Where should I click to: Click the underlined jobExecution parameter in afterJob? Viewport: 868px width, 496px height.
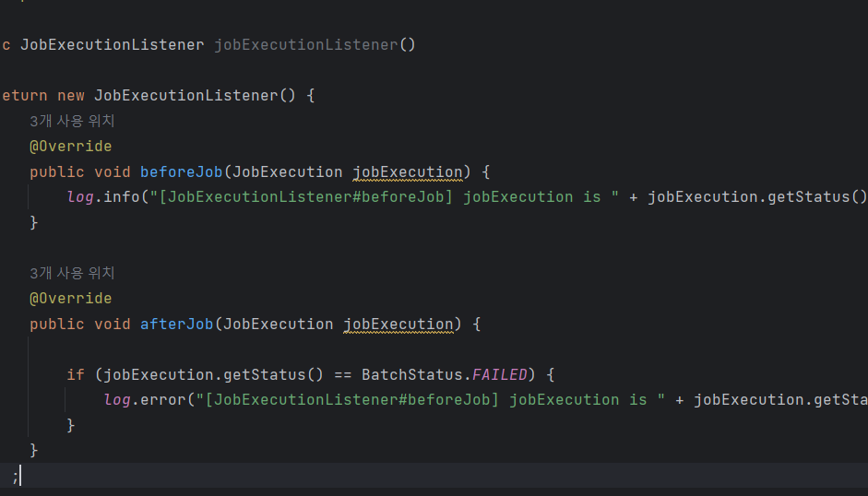[398, 325]
